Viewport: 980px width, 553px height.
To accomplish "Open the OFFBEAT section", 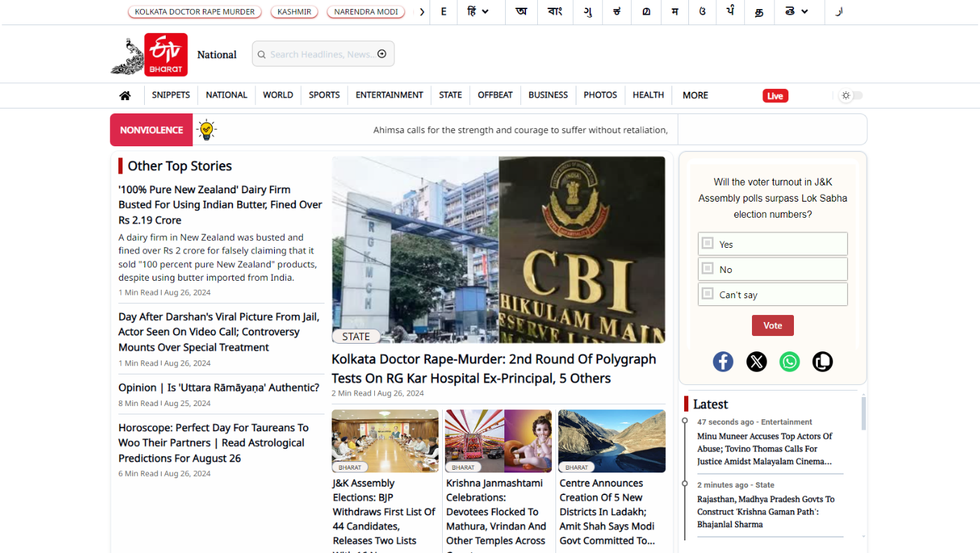I will pos(495,95).
